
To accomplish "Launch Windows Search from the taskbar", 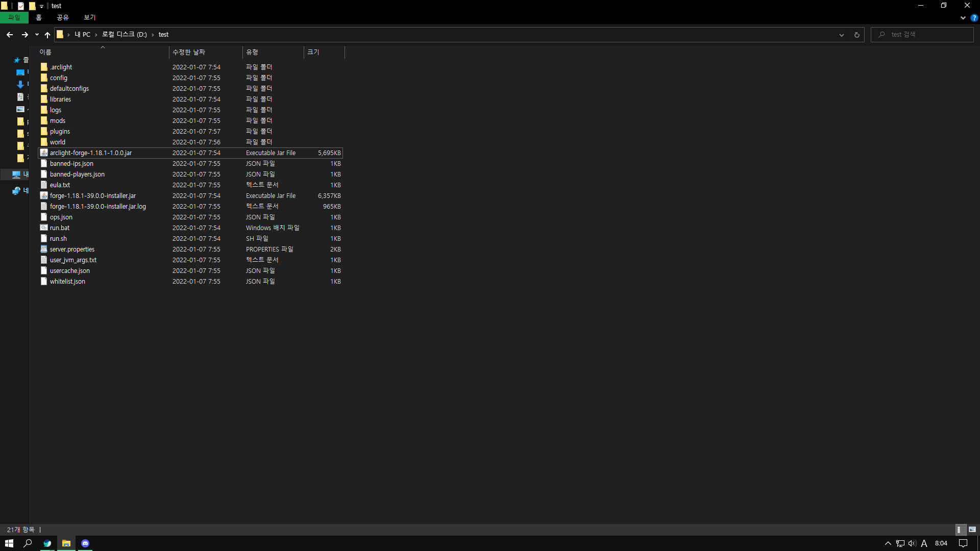I will coord(28,543).
